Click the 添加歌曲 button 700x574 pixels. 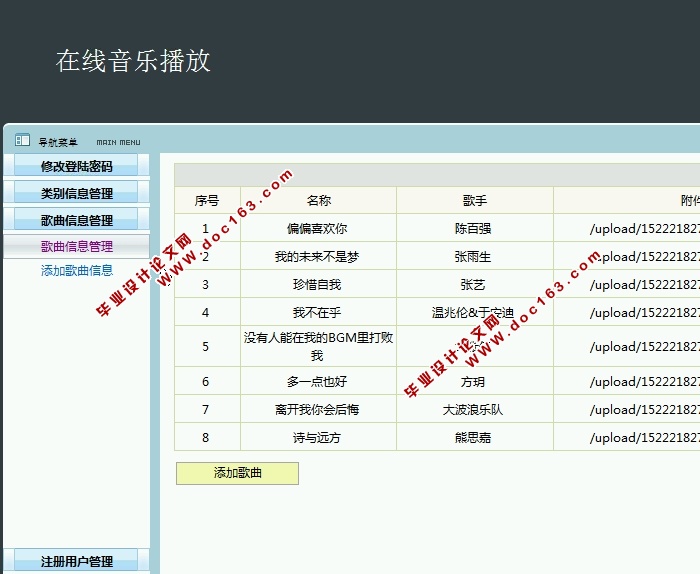coord(237,473)
